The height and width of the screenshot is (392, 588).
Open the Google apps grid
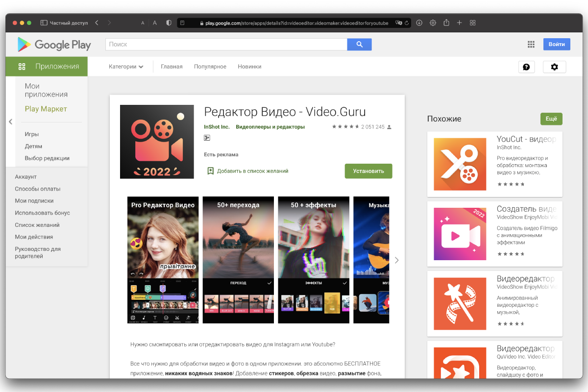[531, 44]
